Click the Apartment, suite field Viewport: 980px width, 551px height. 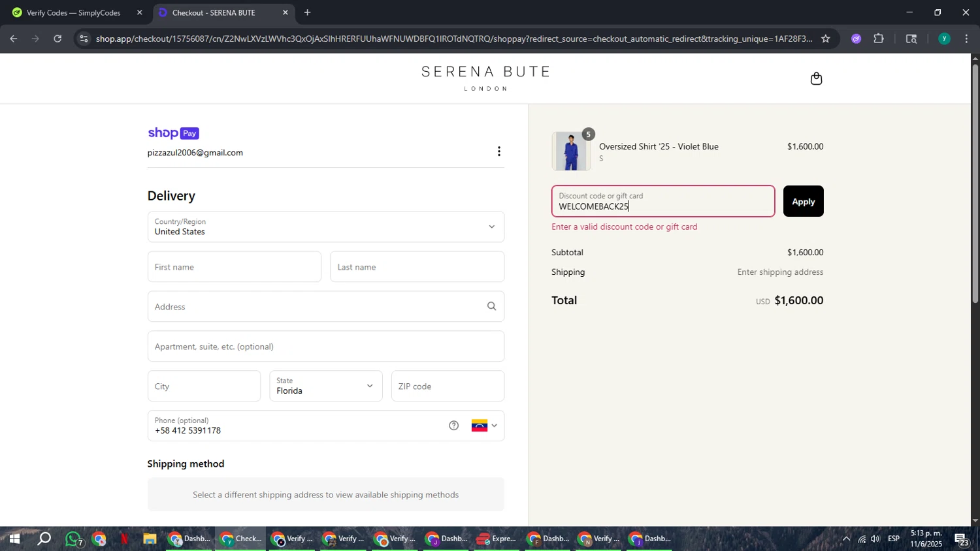pyautogui.click(x=326, y=347)
